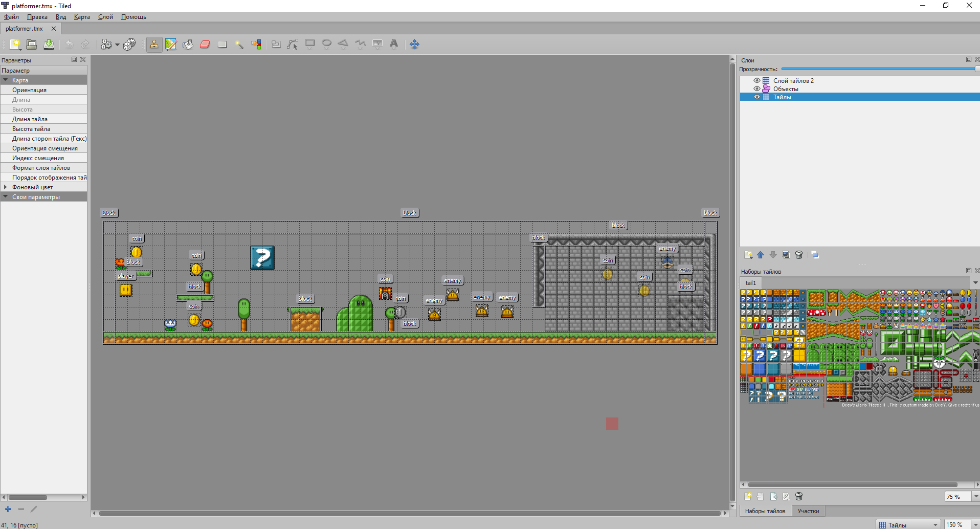The height and width of the screenshot is (529, 980).
Task: Select the Eraser tool
Action: (205, 45)
